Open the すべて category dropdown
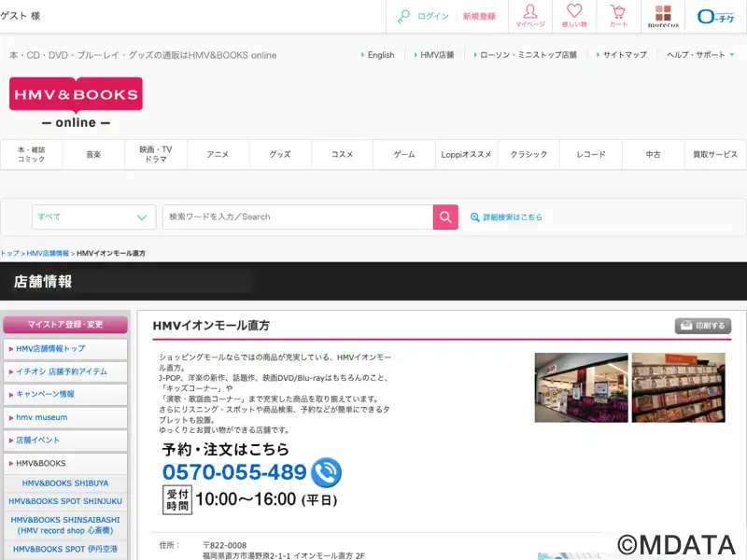 94,217
